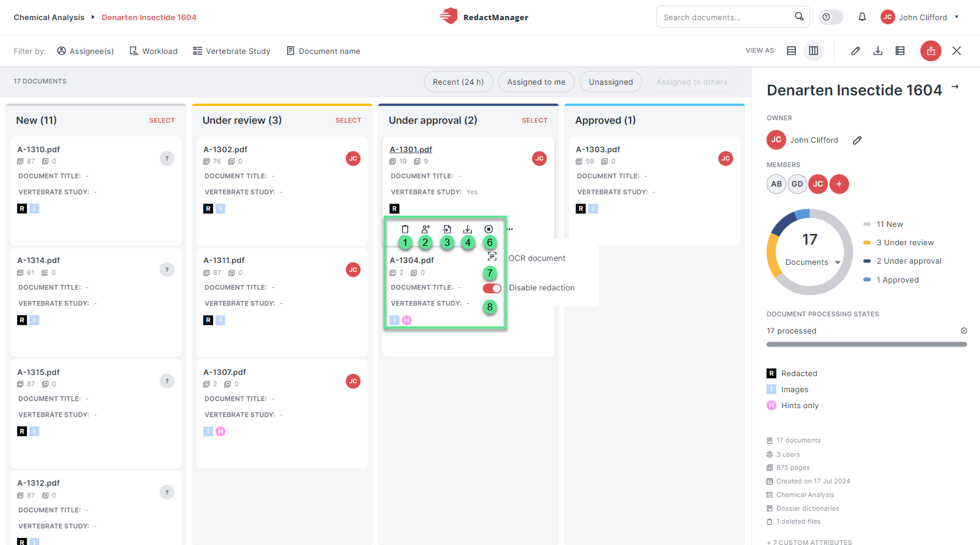
Task: Filter by 3 Under review legend entry
Action: click(899, 242)
